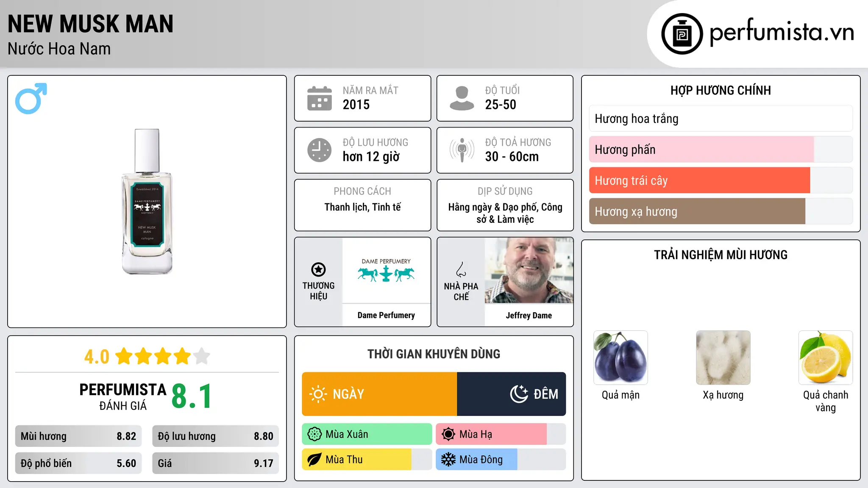Click the Dame Perfumery horse logo
Screen dimensions: 868x488
386,270
